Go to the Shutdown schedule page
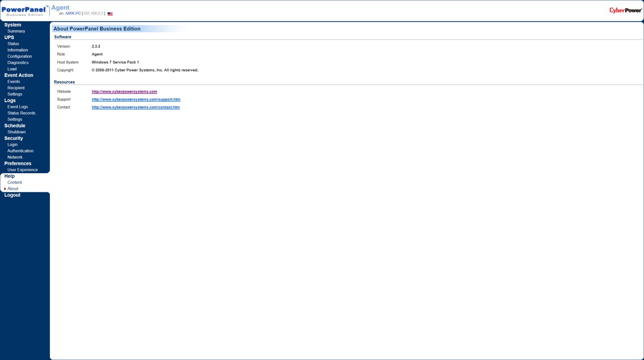This screenshot has width=644, height=360. (x=17, y=132)
